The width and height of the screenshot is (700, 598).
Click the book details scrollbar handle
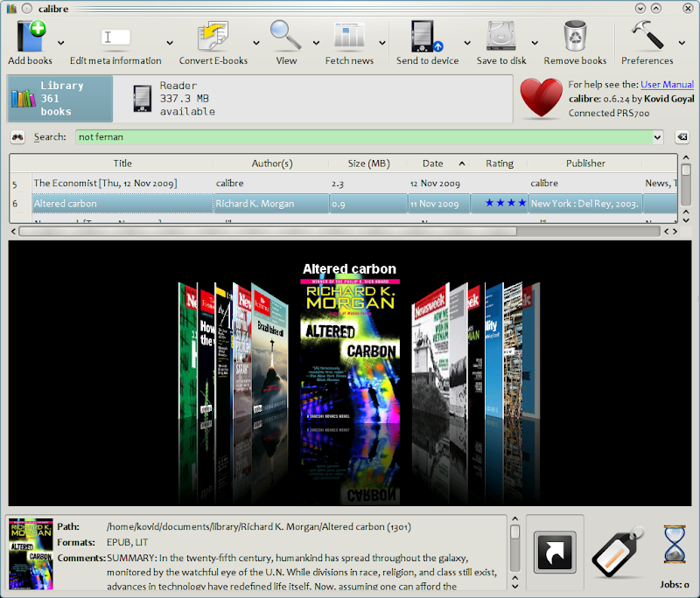tap(514, 532)
